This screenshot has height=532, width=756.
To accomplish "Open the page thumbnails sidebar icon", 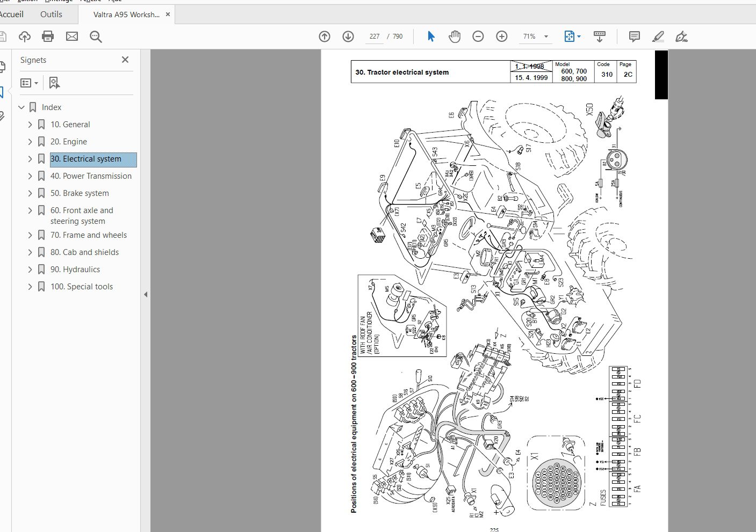I will click(x=2, y=67).
